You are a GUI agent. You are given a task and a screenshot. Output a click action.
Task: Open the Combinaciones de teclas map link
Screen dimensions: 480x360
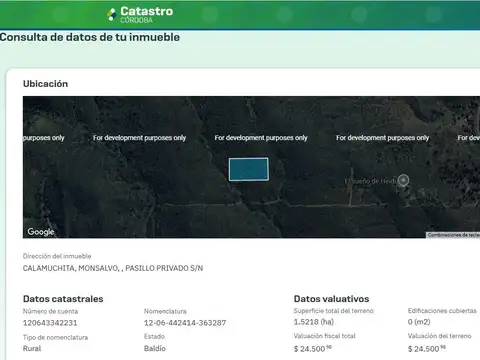coord(454,235)
